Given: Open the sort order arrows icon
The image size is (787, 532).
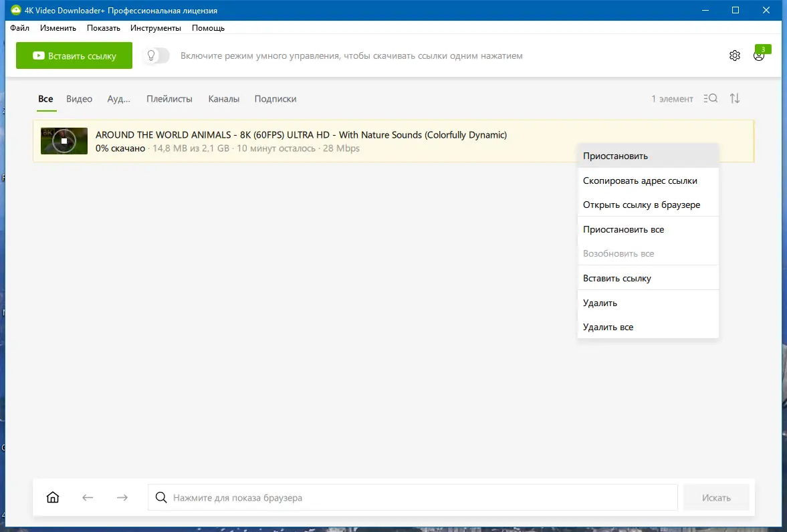Looking at the screenshot, I should pyautogui.click(x=735, y=98).
